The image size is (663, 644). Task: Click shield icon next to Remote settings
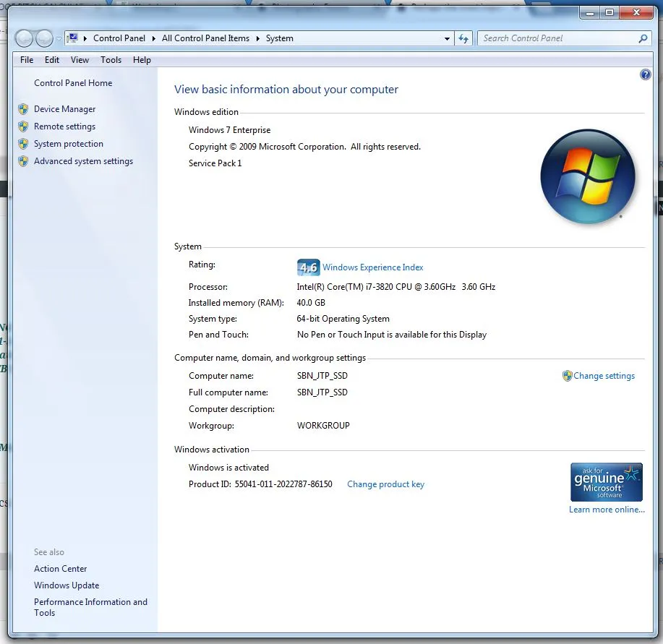coord(23,126)
